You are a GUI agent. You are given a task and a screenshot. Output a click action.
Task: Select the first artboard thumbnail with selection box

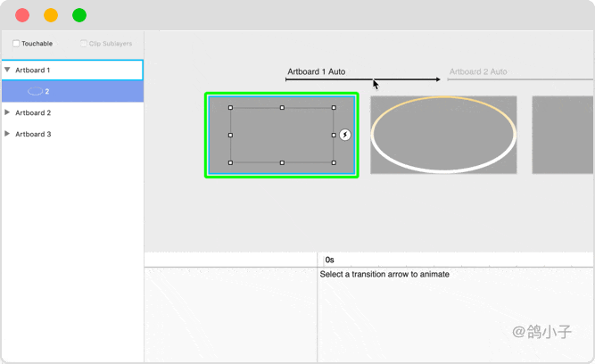coord(282,135)
